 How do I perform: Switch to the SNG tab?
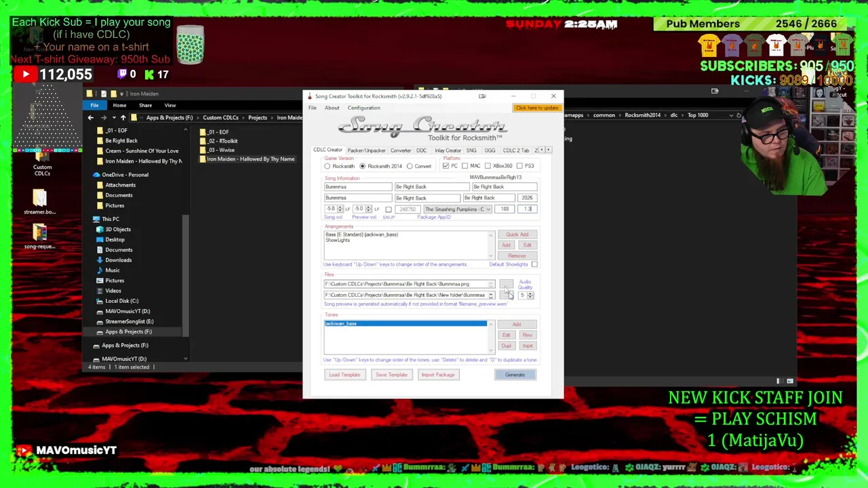click(471, 150)
